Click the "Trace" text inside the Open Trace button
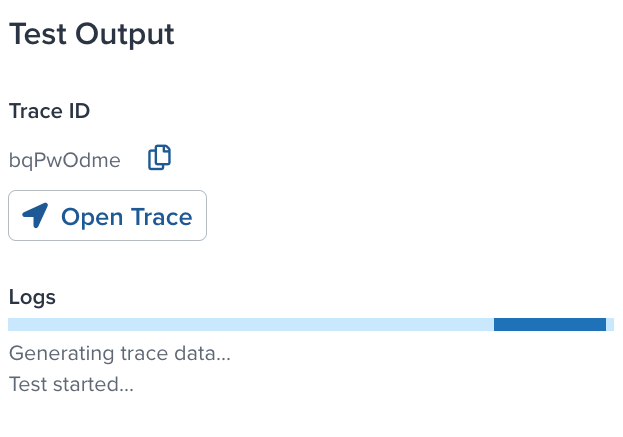The height and width of the screenshot is (437, 623). 160,217
